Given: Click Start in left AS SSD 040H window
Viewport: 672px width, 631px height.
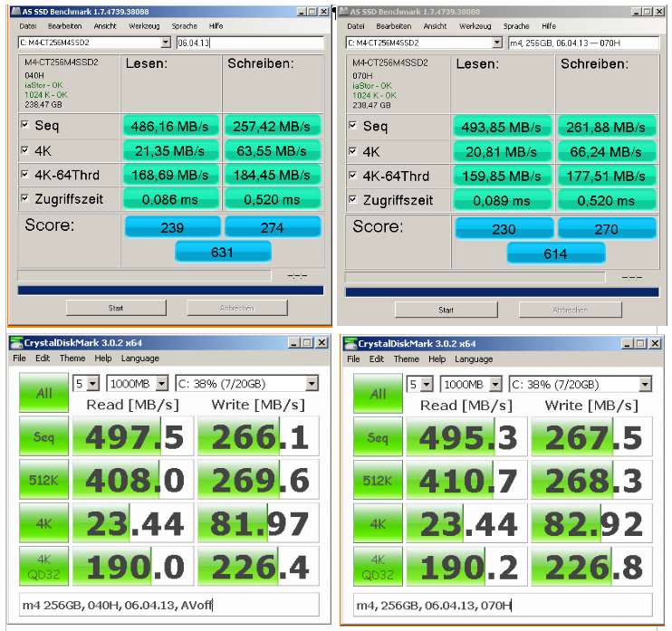Looking at the screenshot, I should point(116,308).
